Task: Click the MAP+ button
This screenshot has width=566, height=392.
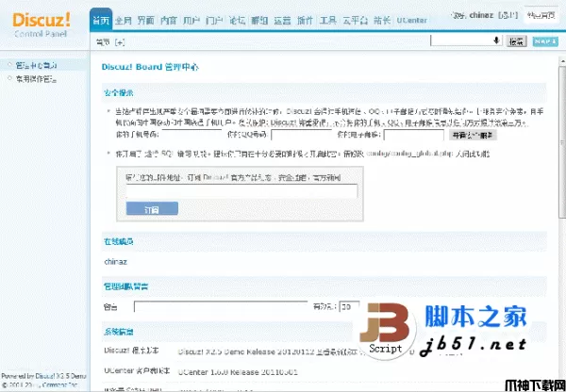Action: pos(545,41)
